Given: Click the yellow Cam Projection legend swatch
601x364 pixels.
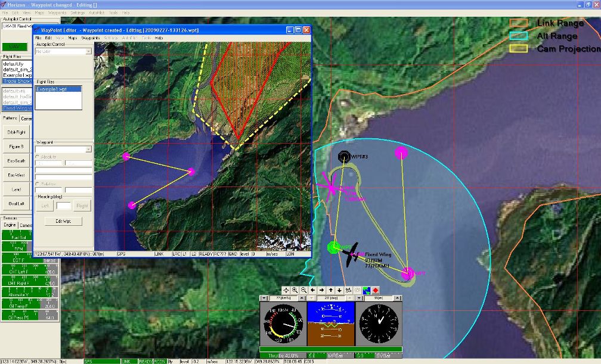Looking at the screenshot, I should click(519, 49).
